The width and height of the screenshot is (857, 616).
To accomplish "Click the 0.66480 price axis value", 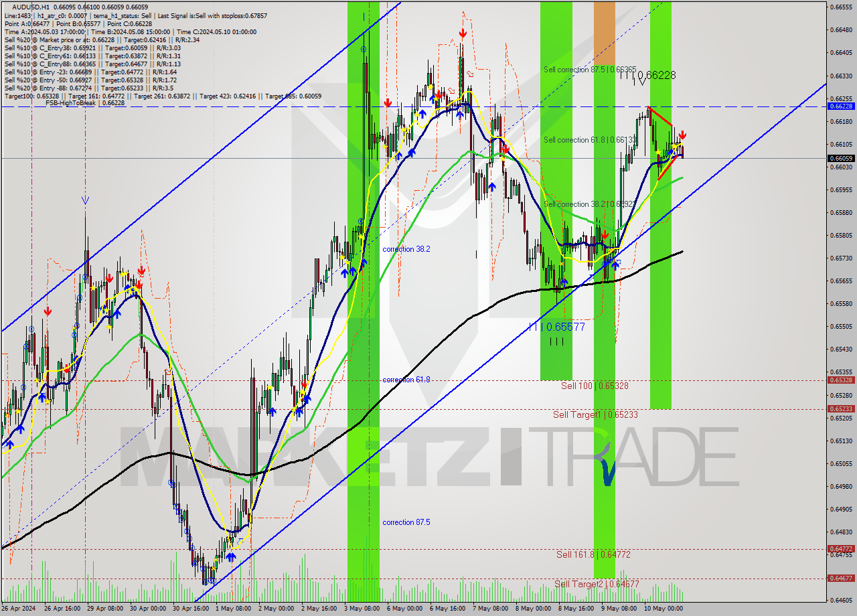I will [840, 30].
